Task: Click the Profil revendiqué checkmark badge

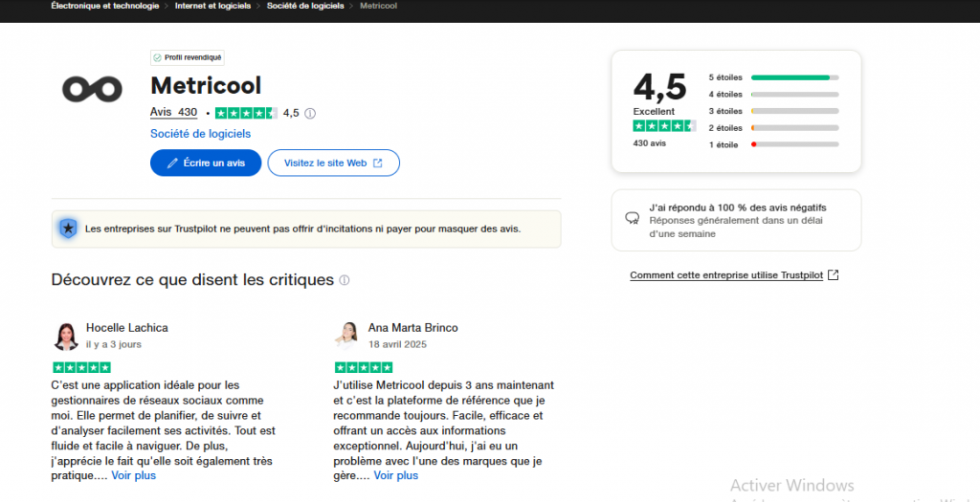Action: coord(188,57)
